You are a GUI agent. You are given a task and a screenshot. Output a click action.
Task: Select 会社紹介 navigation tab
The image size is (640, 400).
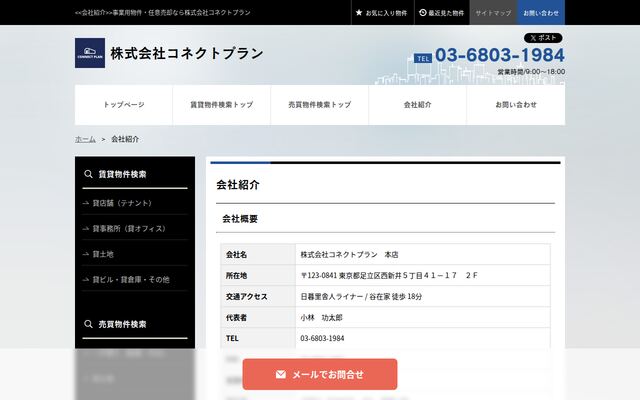418,105
